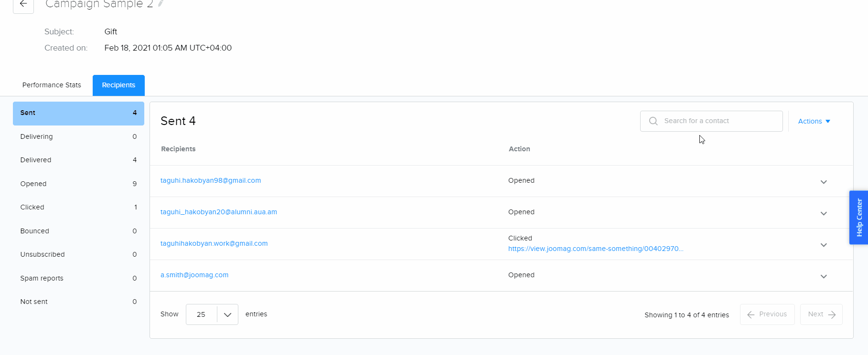Select the Delivered filter in sidebar
The height and width of the screenshot is (355, 868).
point(78,160)
